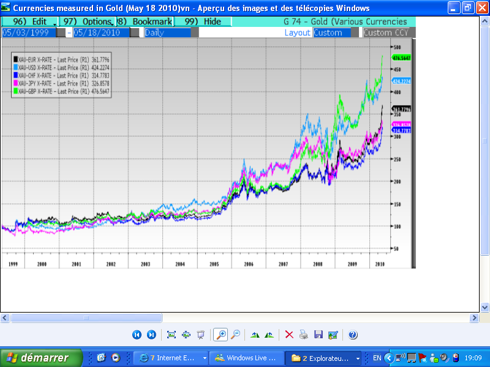Select the Zoom In magnifier tool
The image size is (490, 367).
[x=221, y=335]
